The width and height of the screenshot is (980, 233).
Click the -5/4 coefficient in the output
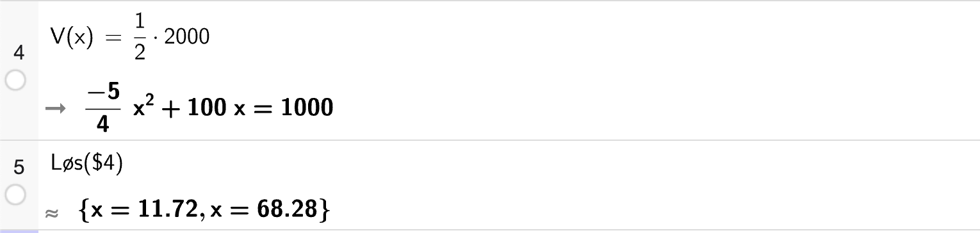(102, 109)
